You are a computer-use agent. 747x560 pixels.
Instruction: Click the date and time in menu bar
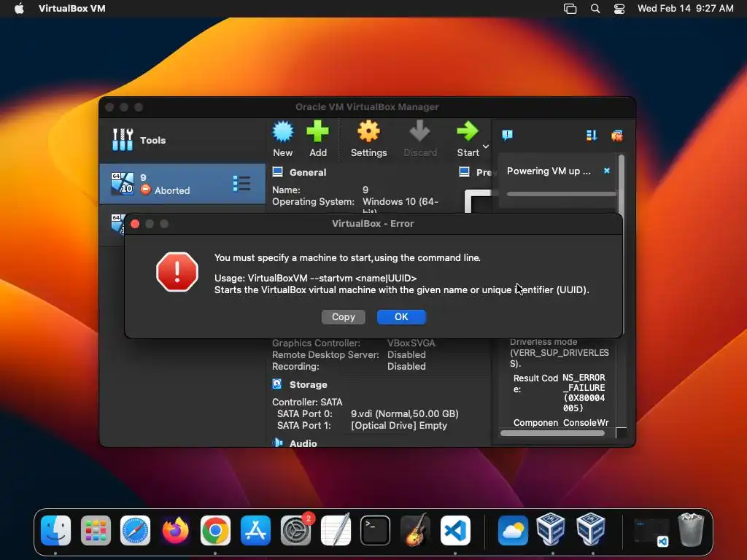pyautogui.click(x=686, y=9)
